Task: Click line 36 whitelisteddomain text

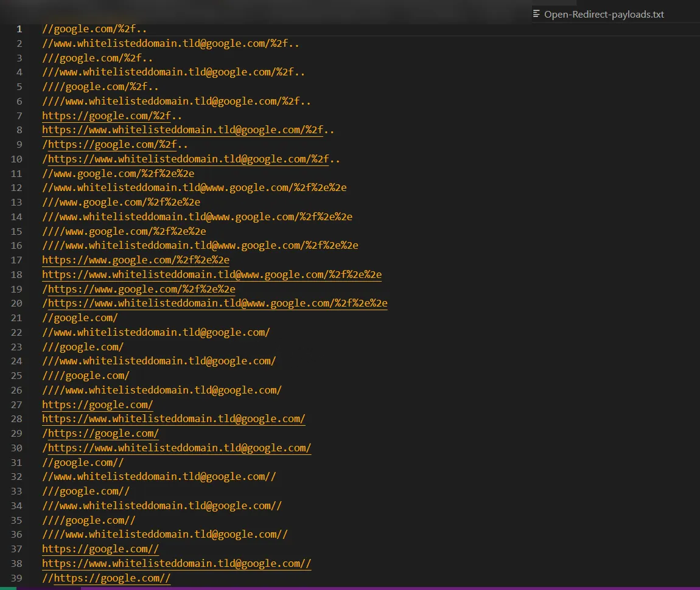Action: pos(165,534)
